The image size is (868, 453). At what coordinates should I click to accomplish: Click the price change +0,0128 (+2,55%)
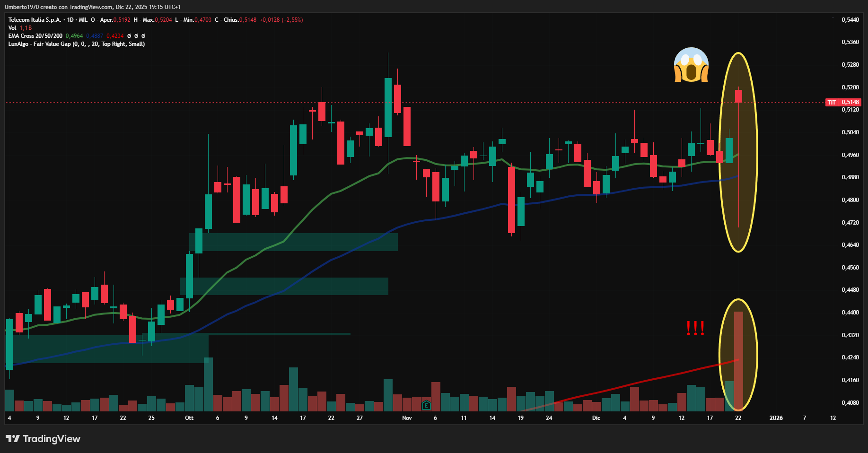coord(281,20)
